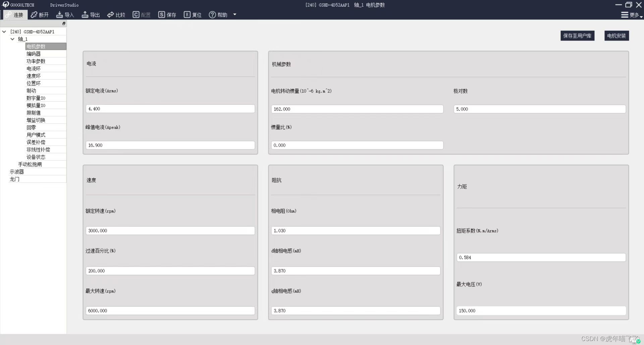The image size is (644, 345).
Task: Click the 电机转动惯量 field showing 162.000
Action: click(357, 109)
